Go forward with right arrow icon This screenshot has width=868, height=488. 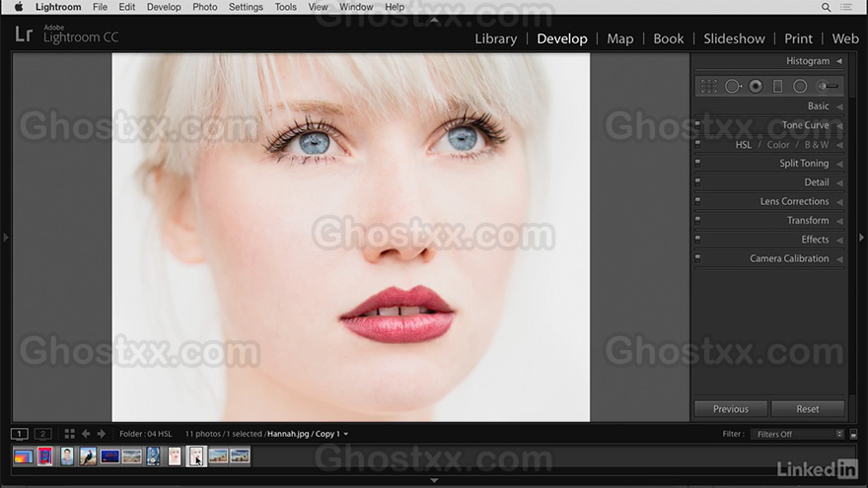pyautogui.click(x=102, y=434)
